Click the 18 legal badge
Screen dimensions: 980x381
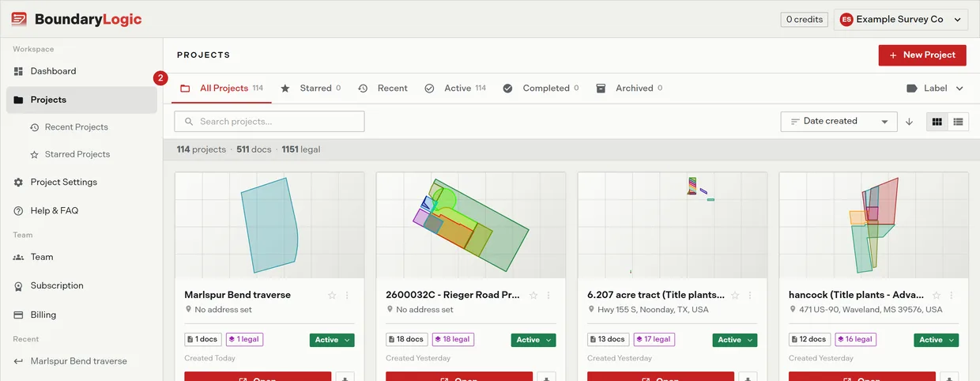[x=453, y=340]
